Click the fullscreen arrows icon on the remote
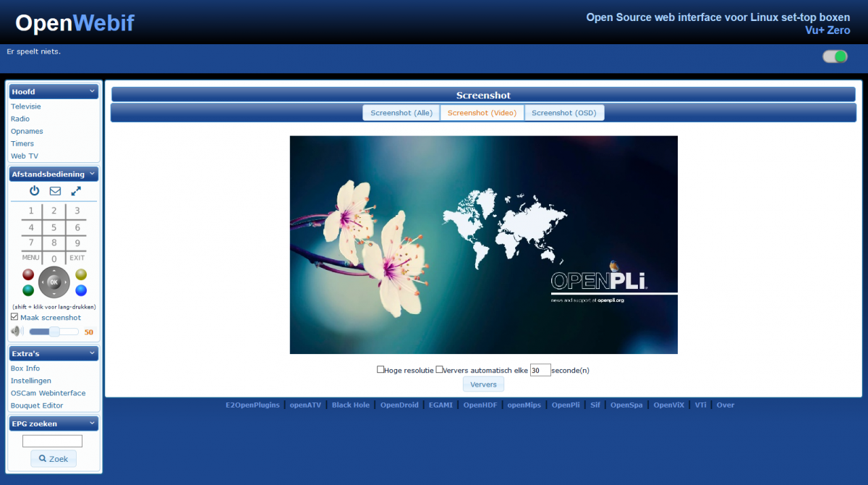Image resolution: width=868 pixels, height=485 pixels. [x=75, y=190]
